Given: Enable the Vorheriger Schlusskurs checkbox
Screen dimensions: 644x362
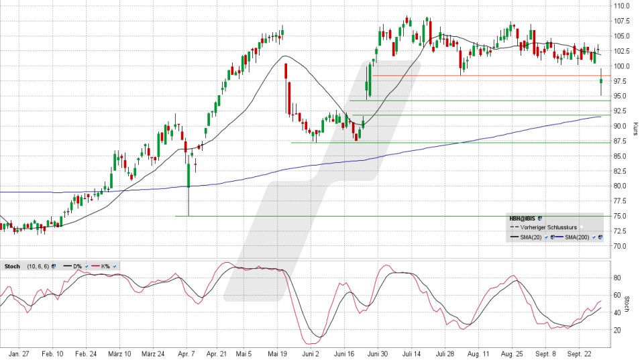Looking at the screenshot, I should coord(582,228).
